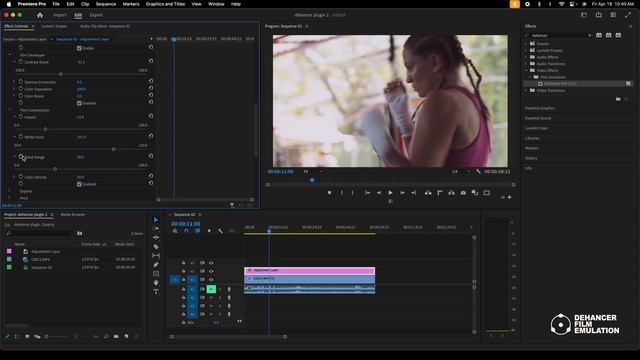Expand the Gamma Correction parameter
640x360 pixels.
point(14,82)
